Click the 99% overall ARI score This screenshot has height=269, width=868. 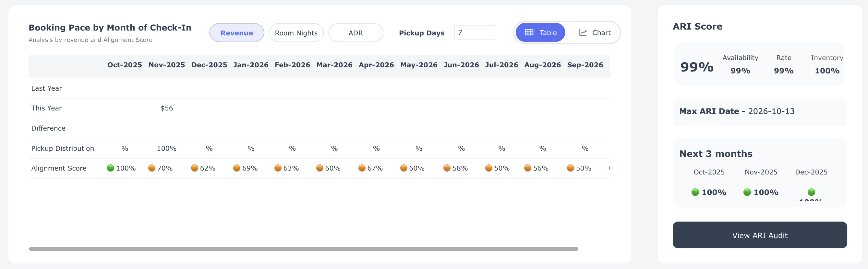[x=697, y=67]
